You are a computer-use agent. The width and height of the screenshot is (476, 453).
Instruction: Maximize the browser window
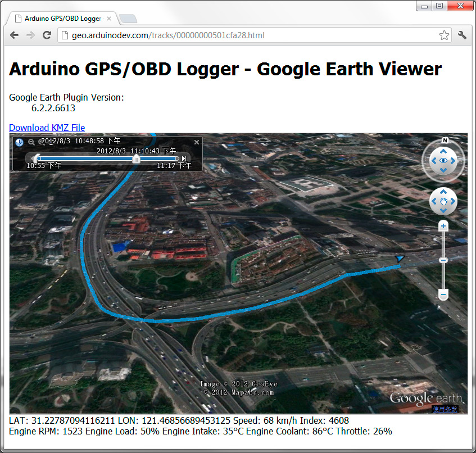(439, 6)
